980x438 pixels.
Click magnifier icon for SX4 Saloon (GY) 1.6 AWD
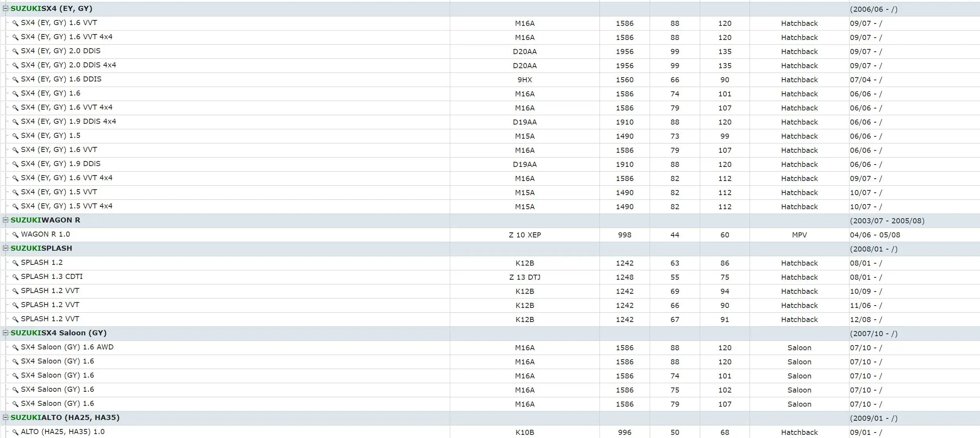[15, 348]
